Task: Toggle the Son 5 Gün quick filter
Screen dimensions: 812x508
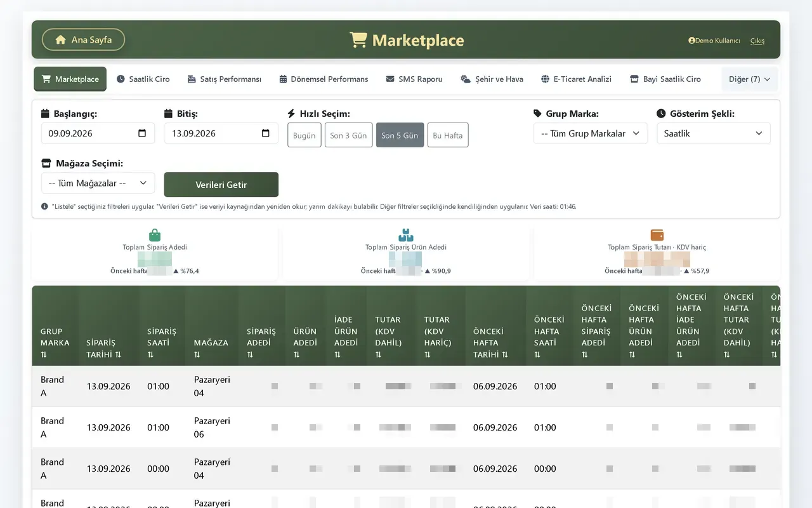Action: 400,135
